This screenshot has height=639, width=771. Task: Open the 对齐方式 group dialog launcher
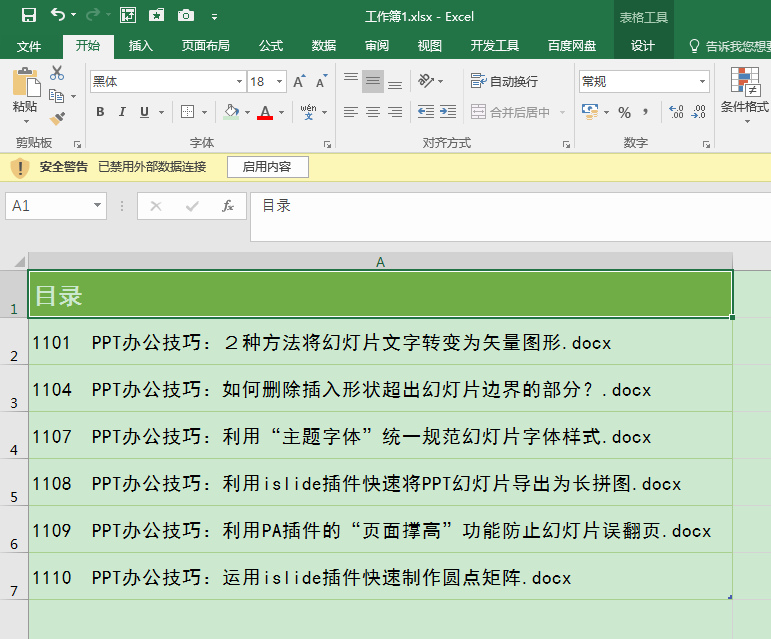tap(566, 144)
